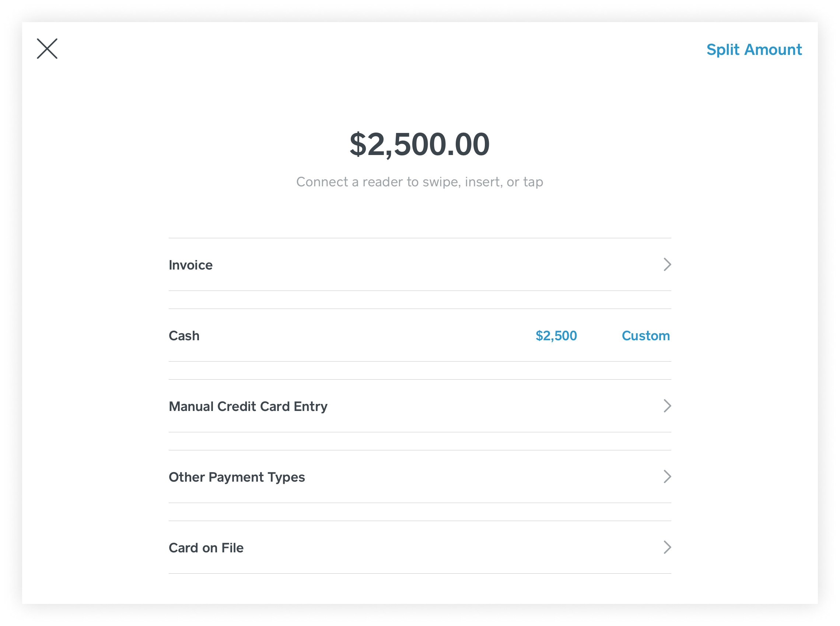Click the $2,500.00 total amount heading

pyautogui.click(x=420, y=144)
